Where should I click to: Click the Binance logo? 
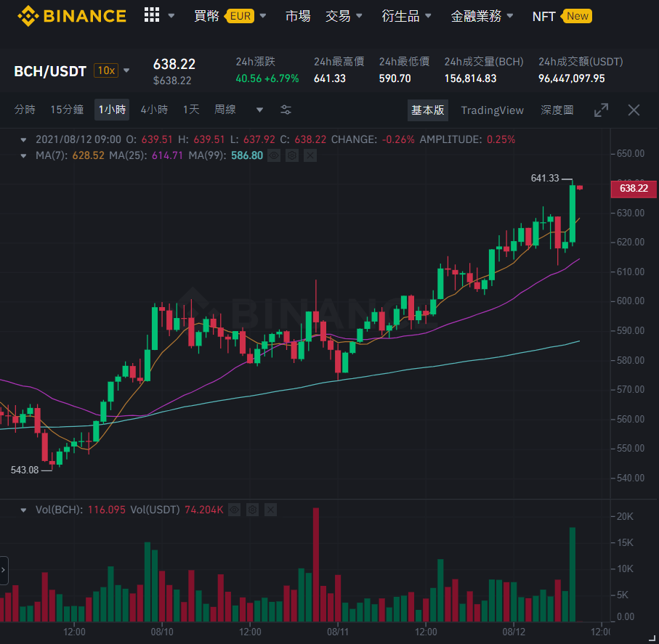72,16
